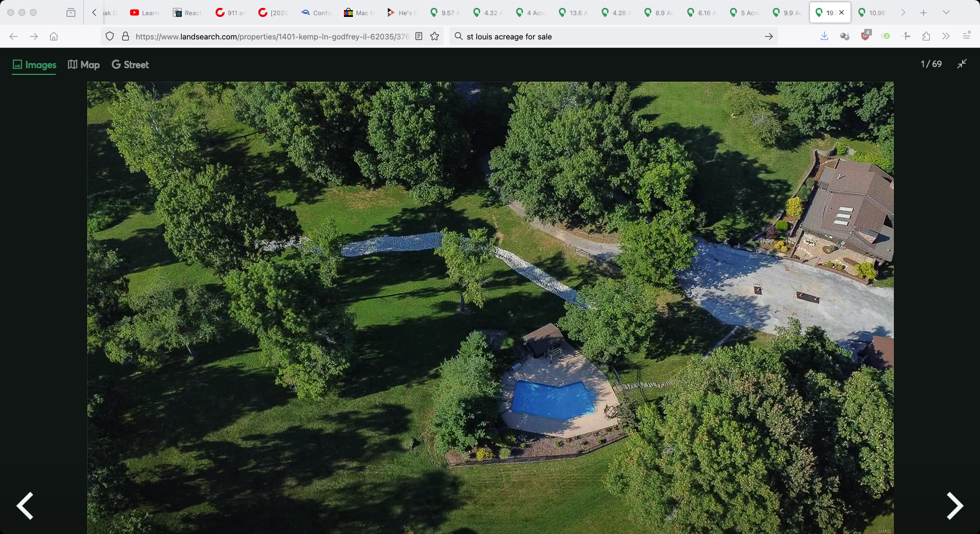Open the Firefox application menu
Image resolution: width=980 pixels, height=534 pixels.
pos(966,35)
